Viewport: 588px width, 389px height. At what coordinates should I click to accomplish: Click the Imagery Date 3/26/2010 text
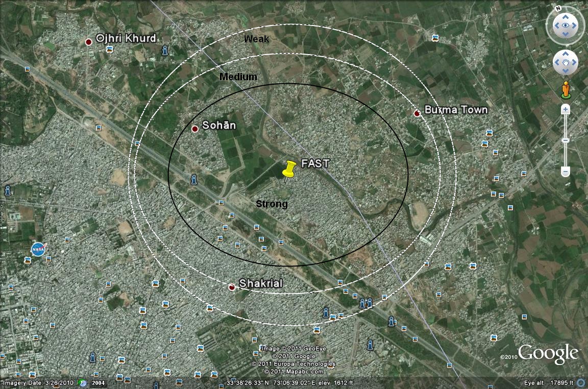point(38,383)
